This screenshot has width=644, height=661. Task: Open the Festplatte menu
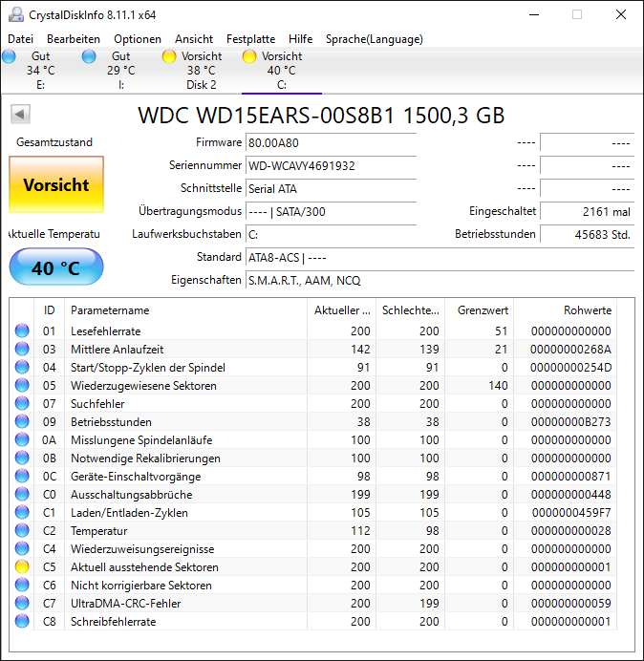click(x=250, y=39)
